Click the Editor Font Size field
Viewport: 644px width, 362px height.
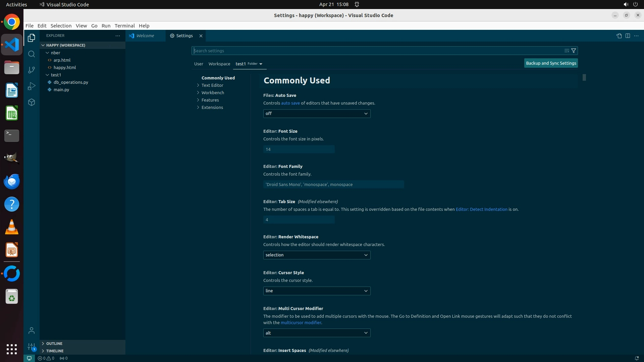[x=299, y=149]
